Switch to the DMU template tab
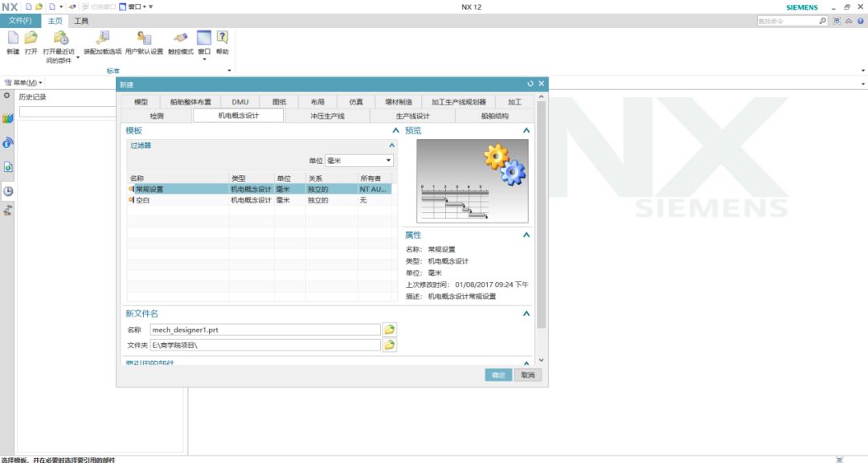The width and height of the screenshot is (868, 463). (240, 102)
